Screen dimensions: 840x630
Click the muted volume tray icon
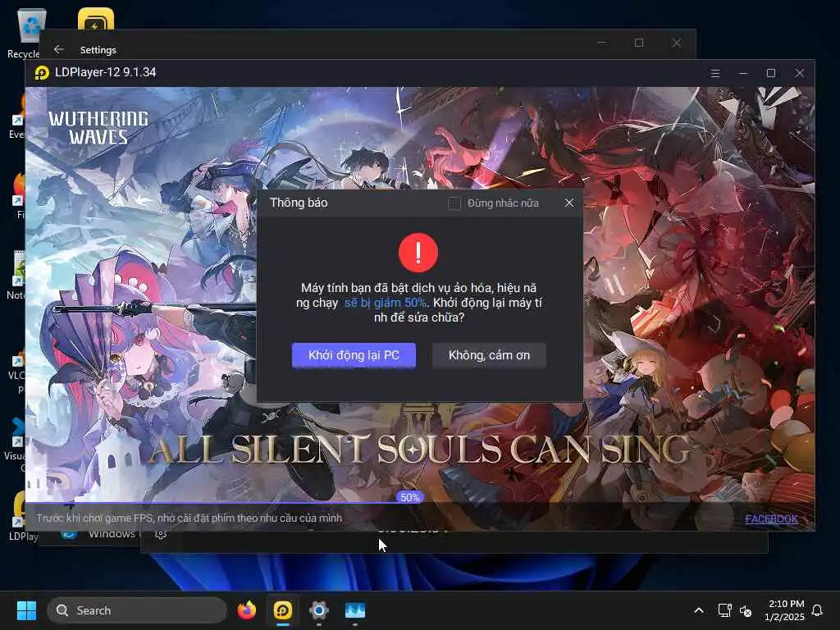[745, 610]
